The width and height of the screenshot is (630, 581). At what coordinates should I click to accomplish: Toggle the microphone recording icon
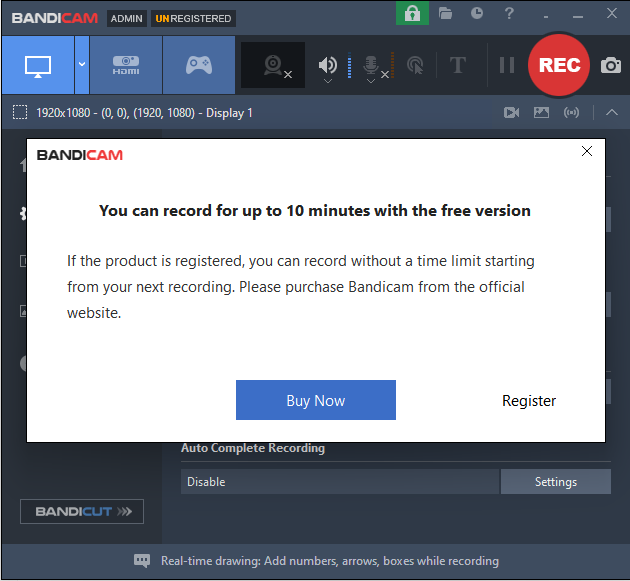click(x=371, y=65)
